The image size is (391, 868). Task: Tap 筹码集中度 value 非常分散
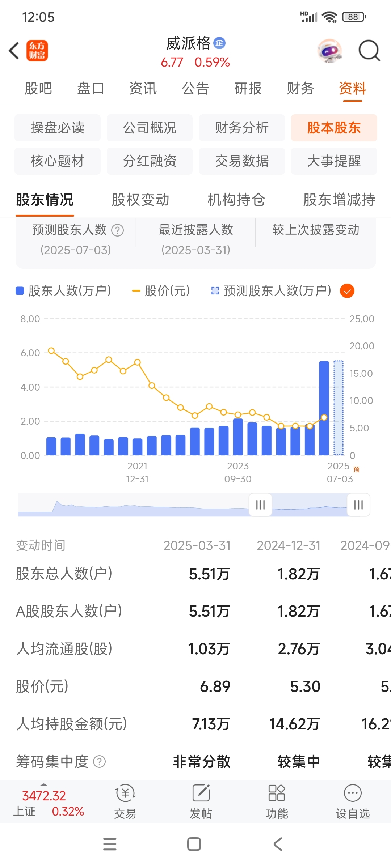click(x=202, y=761)
